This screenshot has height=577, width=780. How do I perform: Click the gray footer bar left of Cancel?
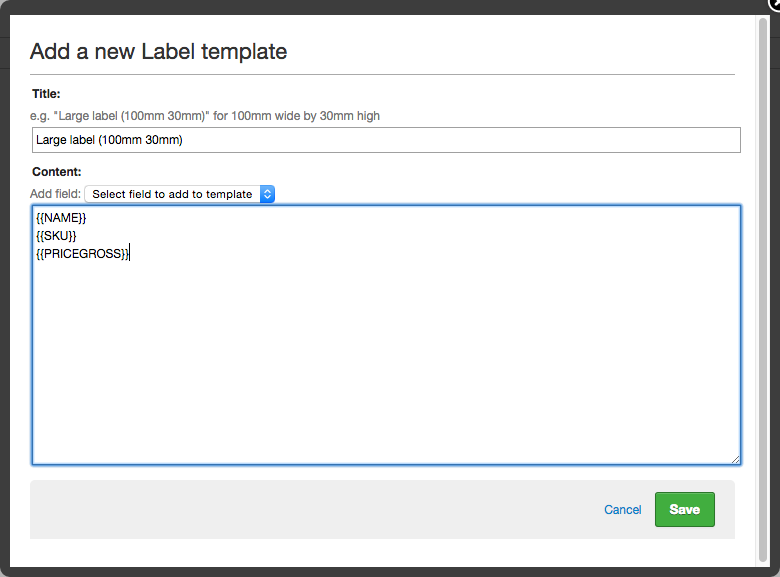300,510
